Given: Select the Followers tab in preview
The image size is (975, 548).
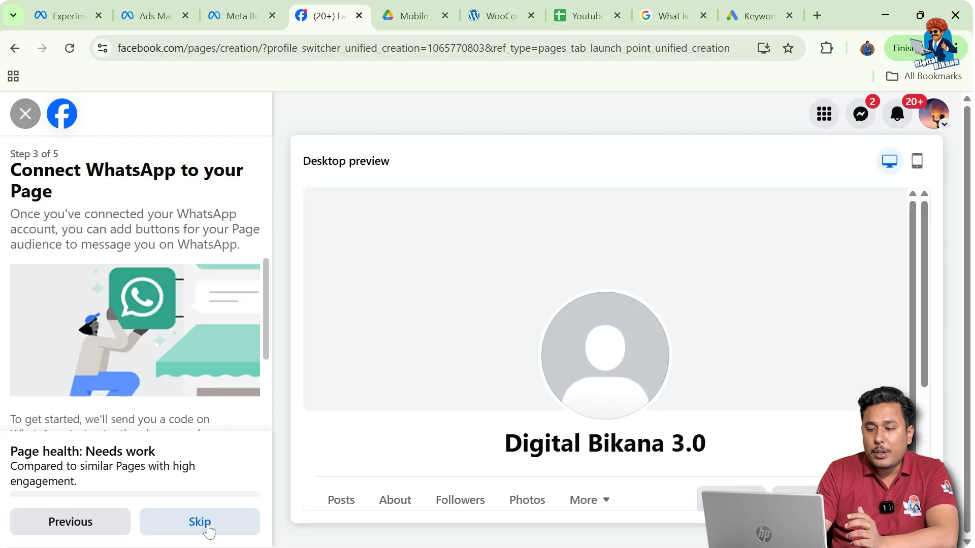Looking at the screenshot, I should 460,500.
